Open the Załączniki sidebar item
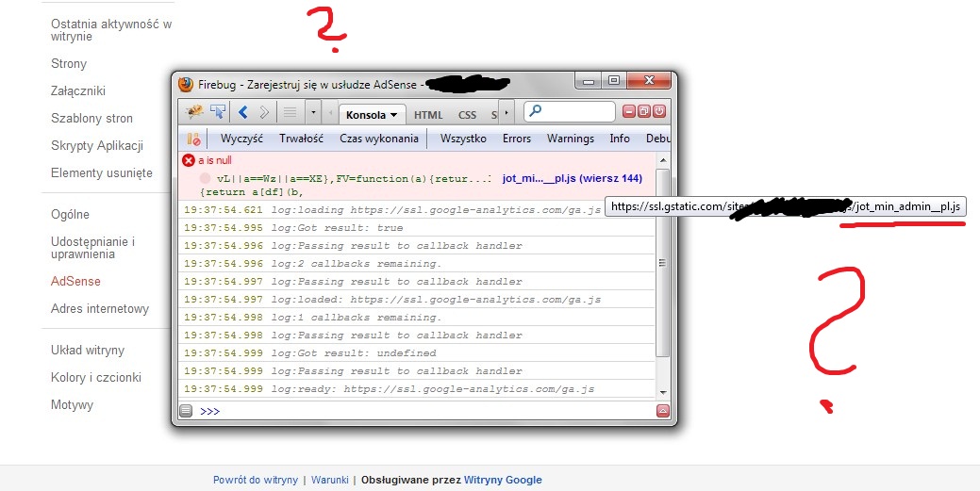980x491 pixels. coord(78,91)
